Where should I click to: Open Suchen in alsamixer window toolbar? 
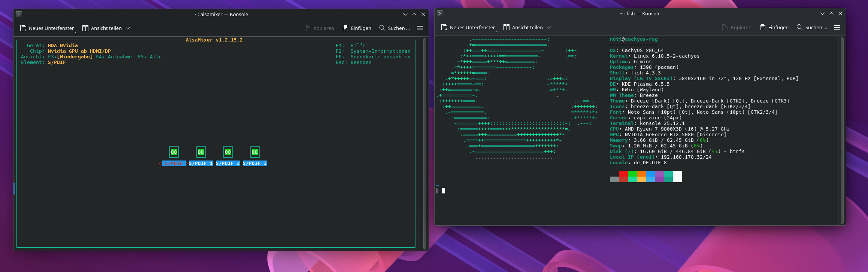[394, 28]
